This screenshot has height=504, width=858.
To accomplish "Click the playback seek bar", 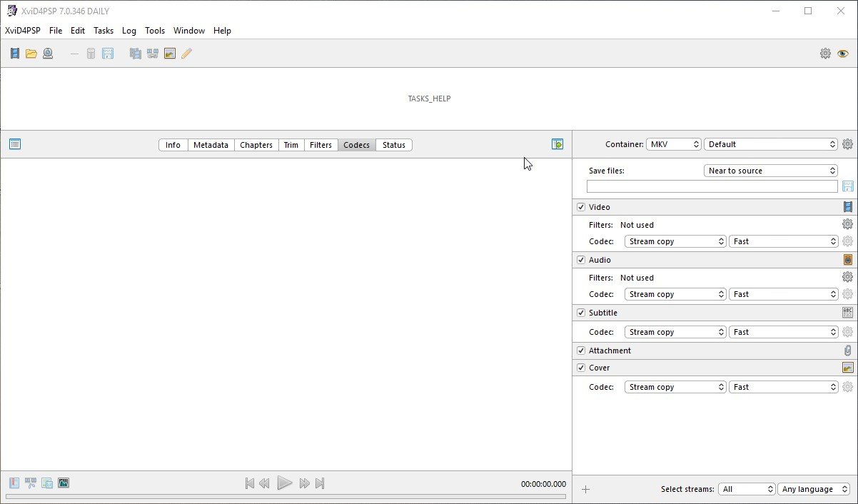I will point(286,496).
